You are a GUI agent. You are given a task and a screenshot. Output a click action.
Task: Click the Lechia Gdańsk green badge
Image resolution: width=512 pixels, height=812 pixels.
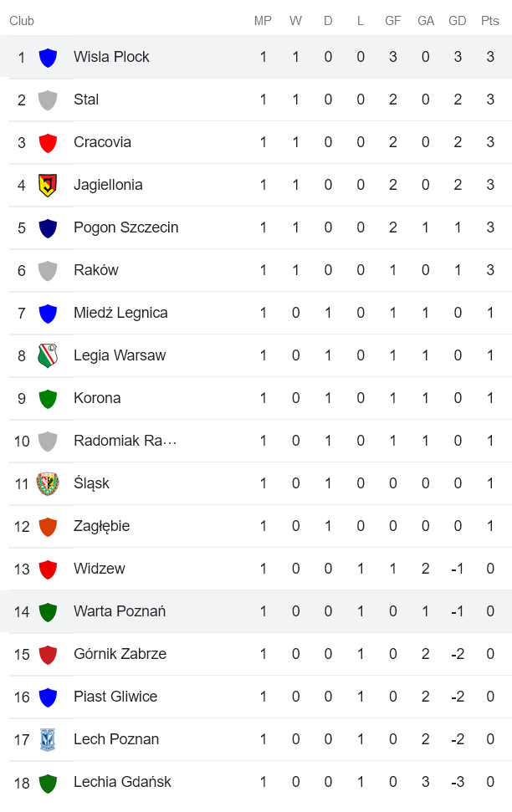pyautogui.click(x=48, y=782)
